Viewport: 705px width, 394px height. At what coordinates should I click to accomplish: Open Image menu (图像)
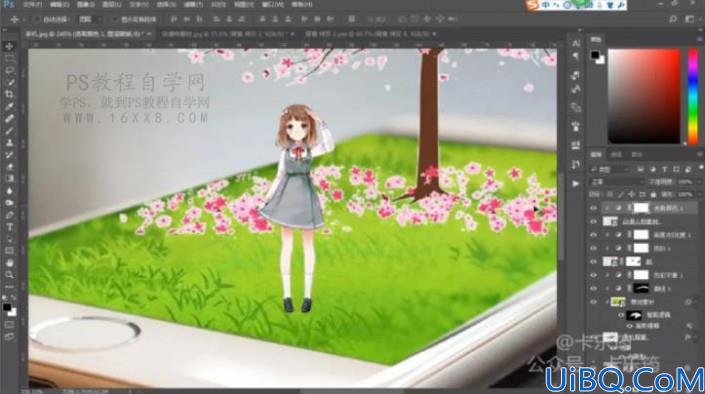coord(85,4)
